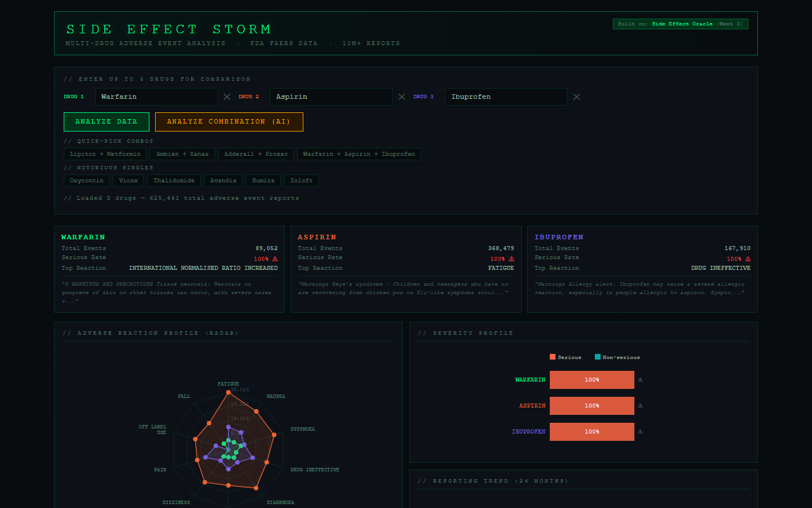Clear the Aspirin drug 2 field
This screenshot has width=812, height=508.
point(401,97)
